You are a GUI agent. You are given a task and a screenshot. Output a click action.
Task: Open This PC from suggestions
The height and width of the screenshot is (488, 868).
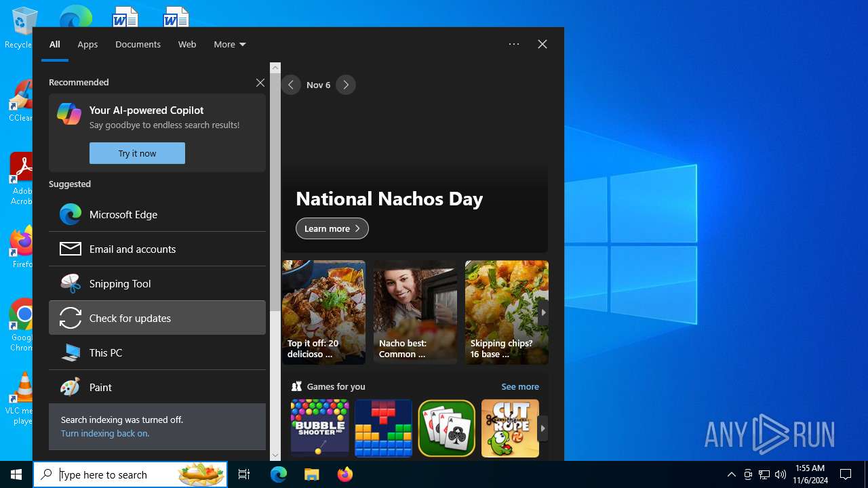[157, 352]
